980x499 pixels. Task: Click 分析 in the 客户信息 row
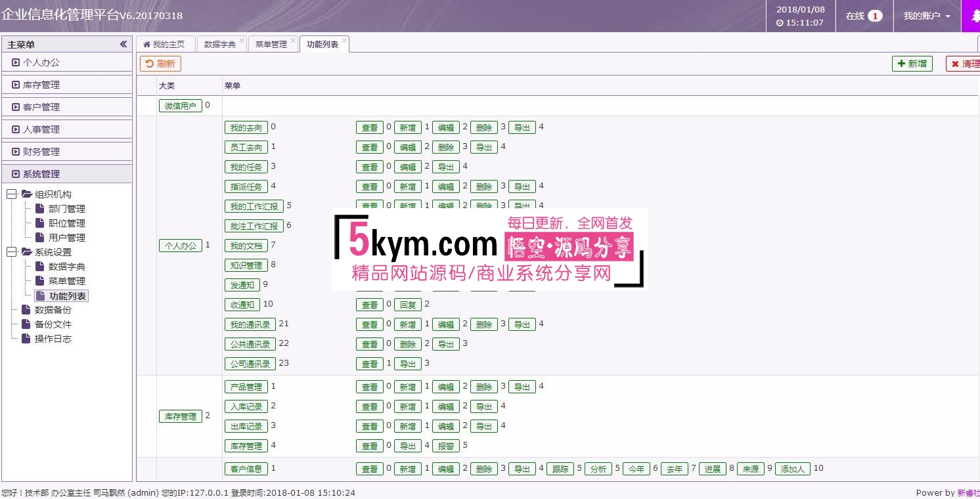click(x=598, y=469)
